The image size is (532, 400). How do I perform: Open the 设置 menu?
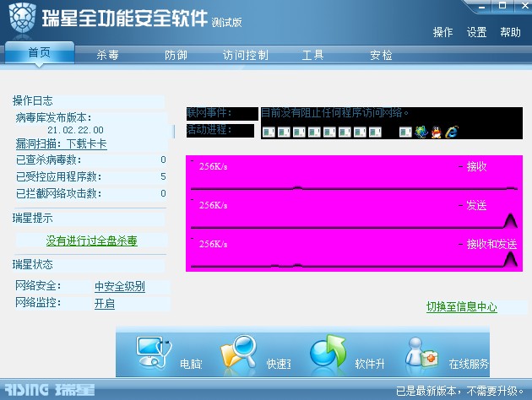tap(477, 32)
